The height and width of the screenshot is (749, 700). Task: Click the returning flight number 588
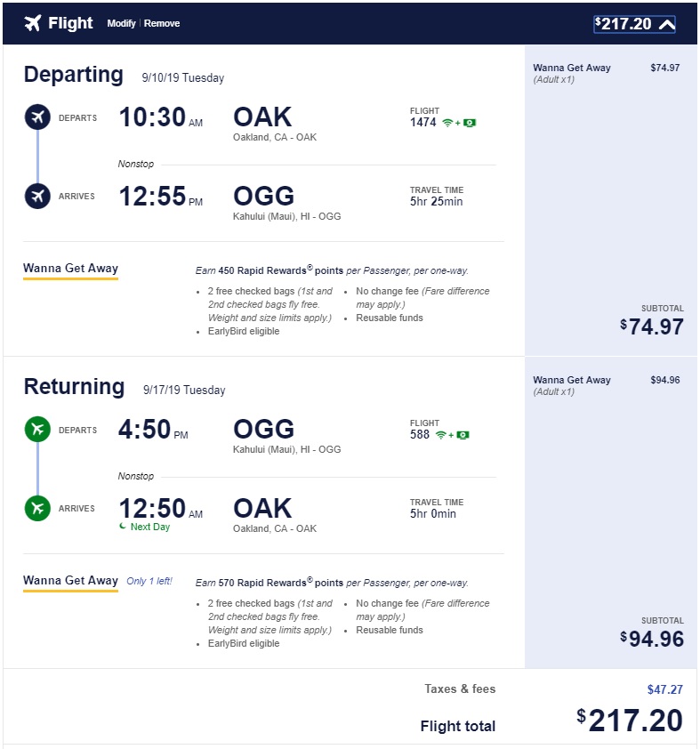(x=419, y=435)
